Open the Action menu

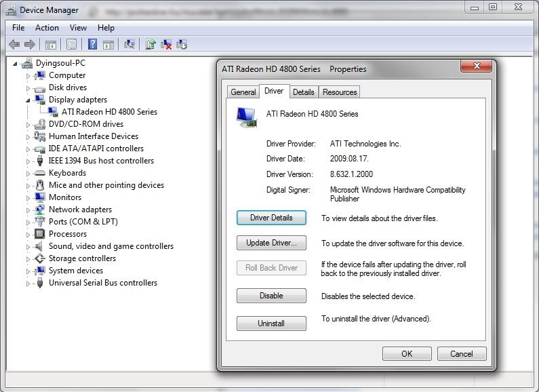[x=47, y=28]
